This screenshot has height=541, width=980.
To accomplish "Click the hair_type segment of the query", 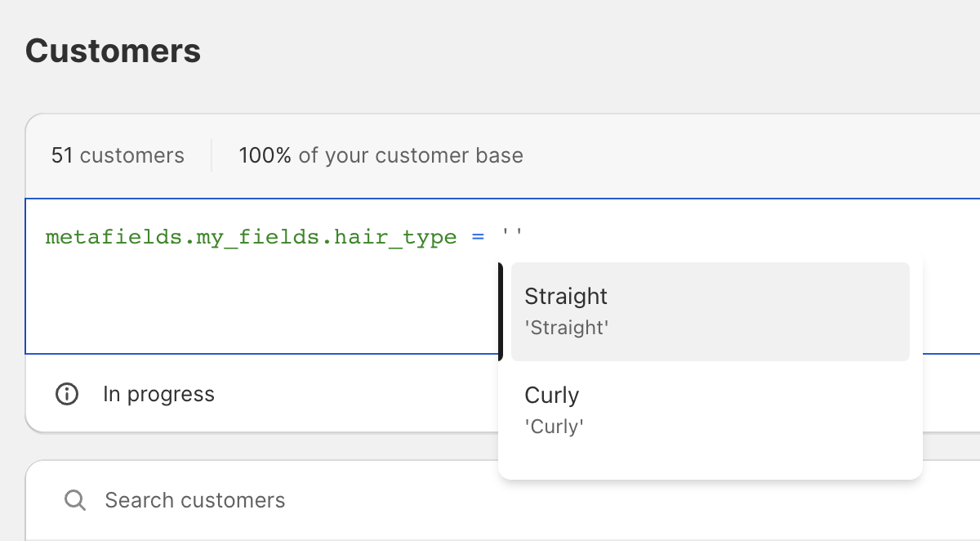I will 395,238.
